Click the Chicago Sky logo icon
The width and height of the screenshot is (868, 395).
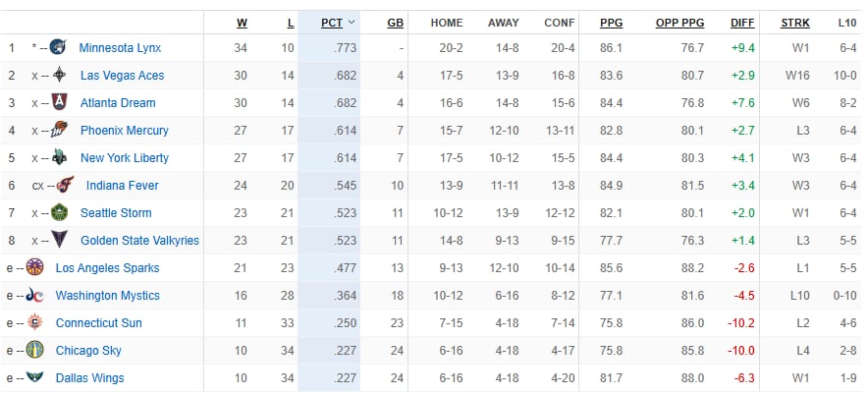(35, 350)
